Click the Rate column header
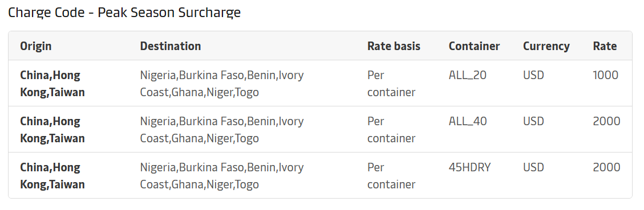Screen dimensions: 644x210 pyautogui.click(x=605, y=46)
